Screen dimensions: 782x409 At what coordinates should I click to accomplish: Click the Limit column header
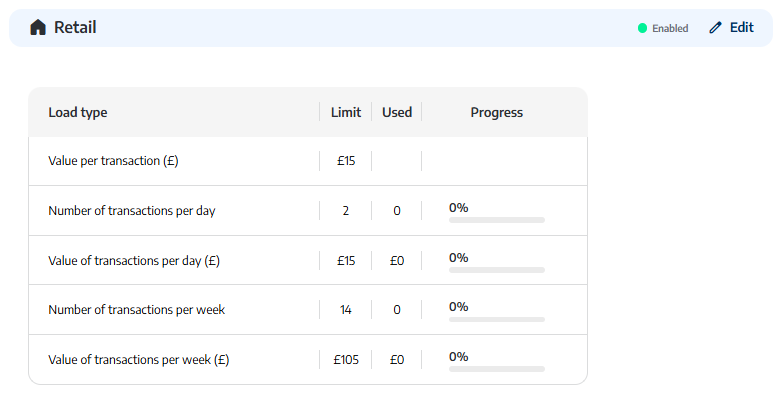click(346, 112)
